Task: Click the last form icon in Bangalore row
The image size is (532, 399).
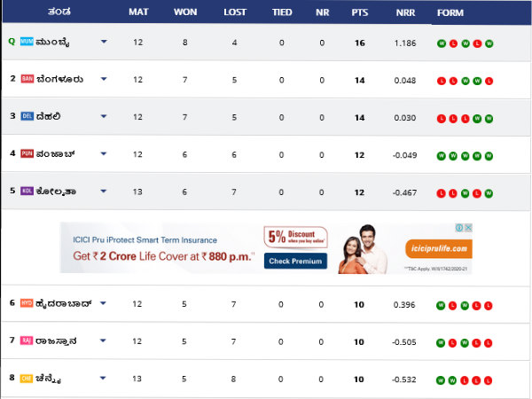Action: (x=489, y=81)
